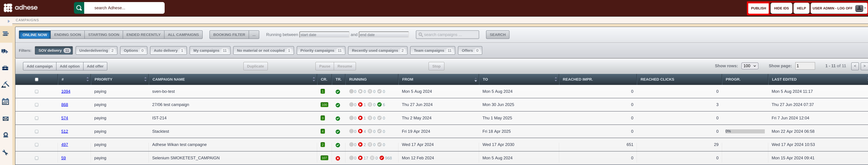Open the wrench settings icon in sidebar
This screenshot has height=165, width=868.
point(5,152)
